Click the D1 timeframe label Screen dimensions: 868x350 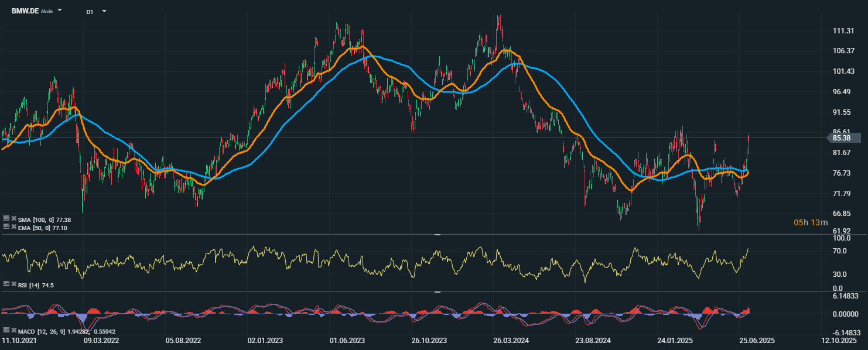90,12
